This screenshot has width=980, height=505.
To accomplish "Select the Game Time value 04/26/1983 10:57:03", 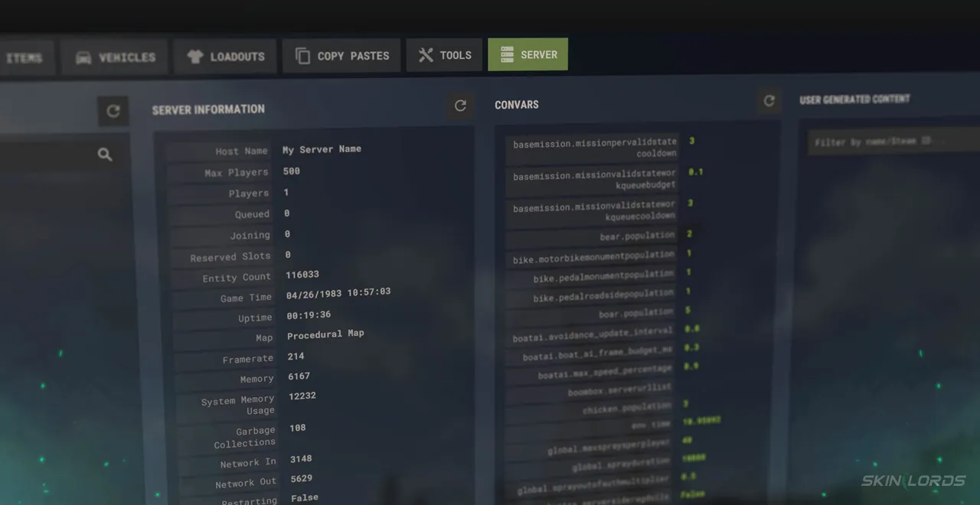I will (x=338, y=293).
